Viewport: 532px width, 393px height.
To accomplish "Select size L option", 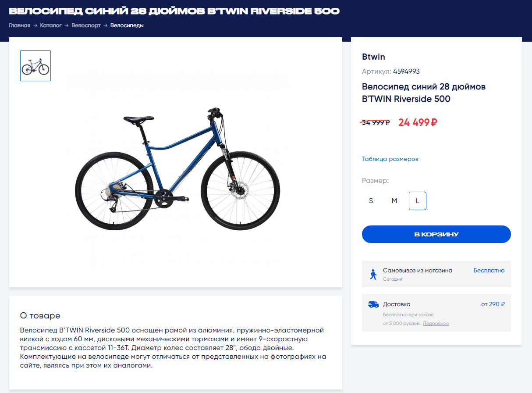I will pos(417,201).
